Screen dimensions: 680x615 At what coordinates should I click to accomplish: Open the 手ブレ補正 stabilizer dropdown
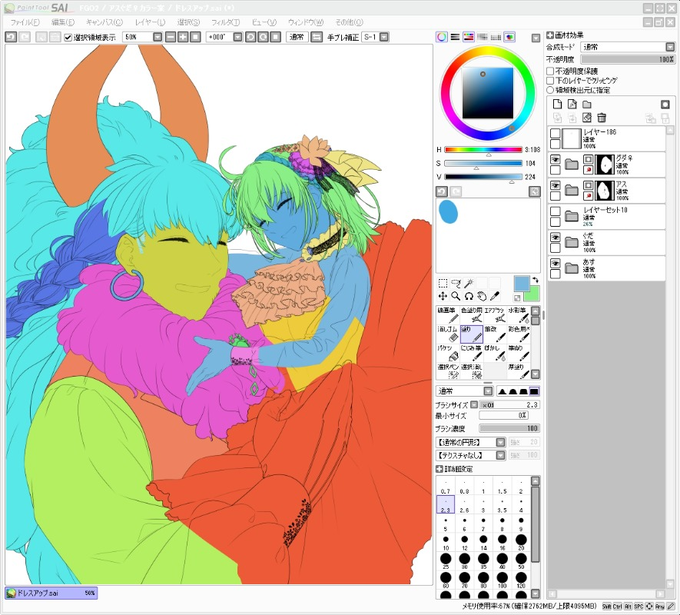pyautogui.click(x=384, y=37)
